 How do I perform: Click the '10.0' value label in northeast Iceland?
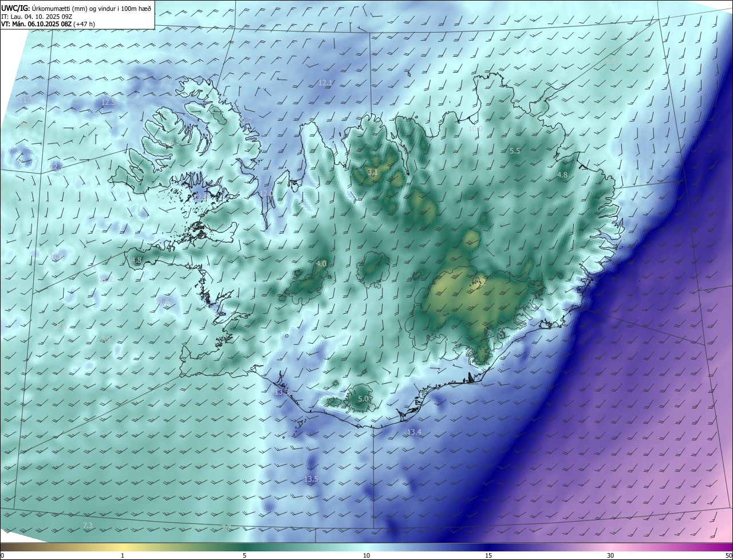[476, 129]
